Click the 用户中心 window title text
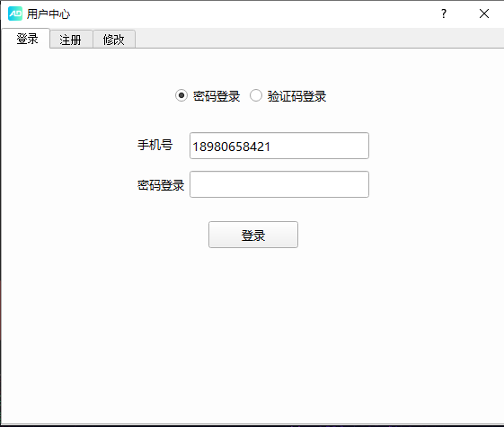 pos(49,13)
